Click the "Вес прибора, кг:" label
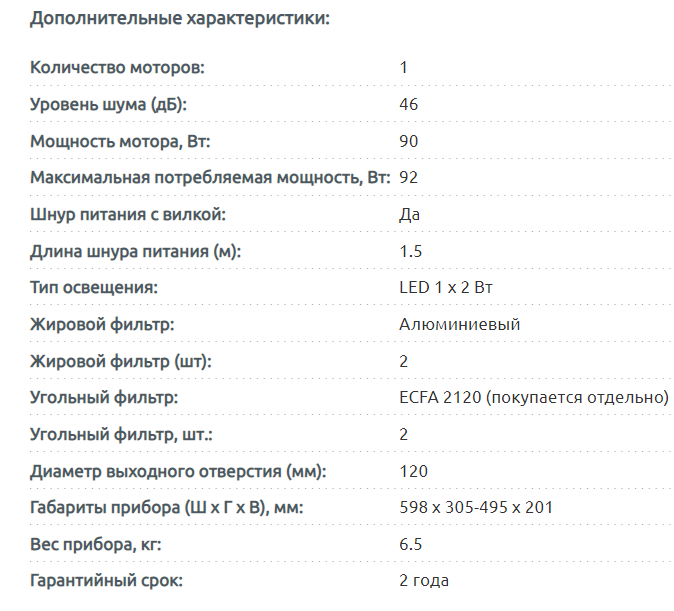The image size is (674, 611). [95, 545]
